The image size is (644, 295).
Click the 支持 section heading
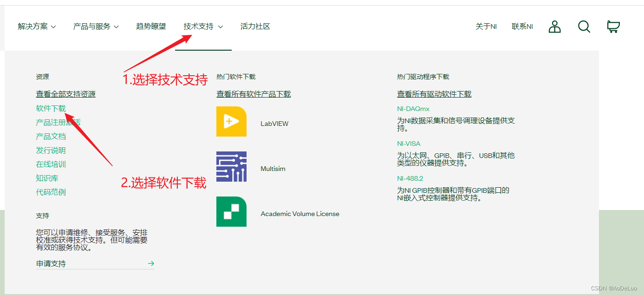point(43,216)
